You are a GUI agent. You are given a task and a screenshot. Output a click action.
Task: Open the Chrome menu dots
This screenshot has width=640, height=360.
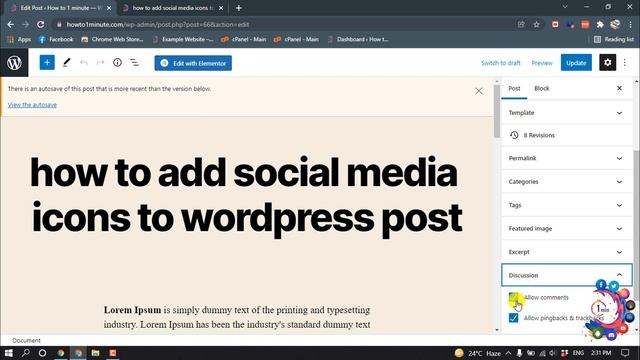coord(631,24)
